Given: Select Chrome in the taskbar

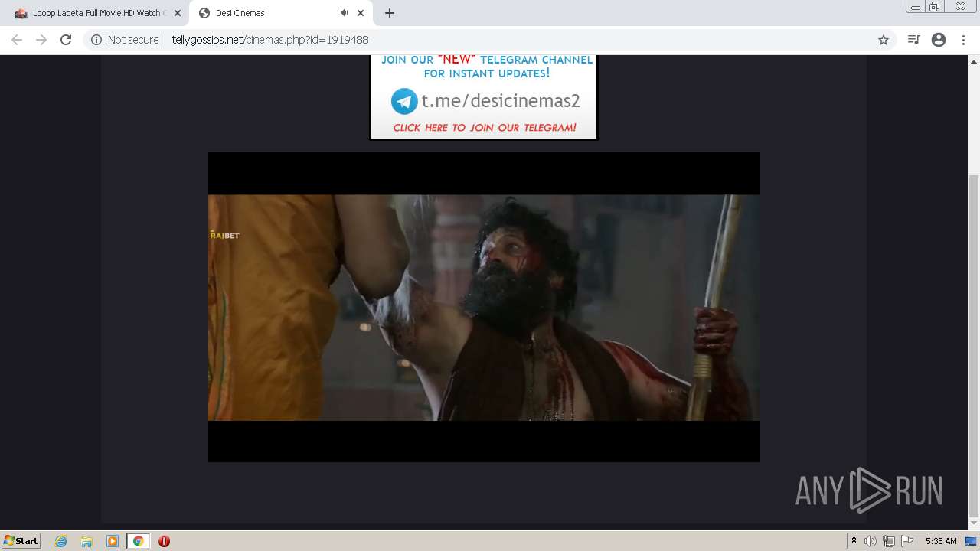Looking at the screenshot, I should pyautogui.click(x=138, y=541).
